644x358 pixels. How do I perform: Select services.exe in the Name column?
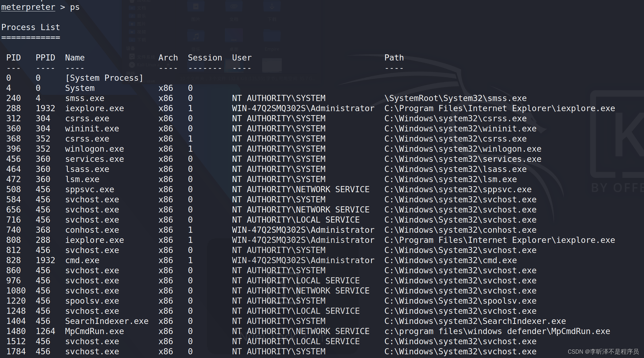click(x=95, y=159)
